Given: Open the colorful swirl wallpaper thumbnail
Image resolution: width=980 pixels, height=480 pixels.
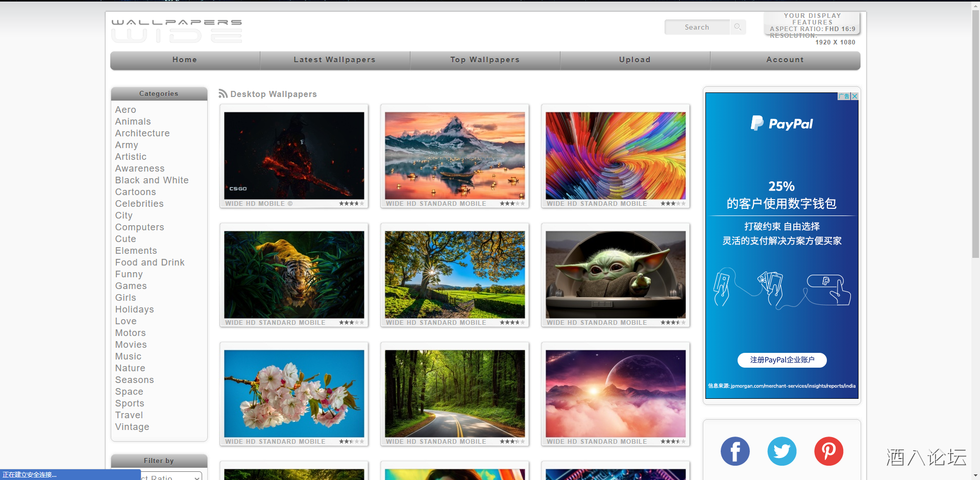Looking at the screenshot, I should [616, 156].
